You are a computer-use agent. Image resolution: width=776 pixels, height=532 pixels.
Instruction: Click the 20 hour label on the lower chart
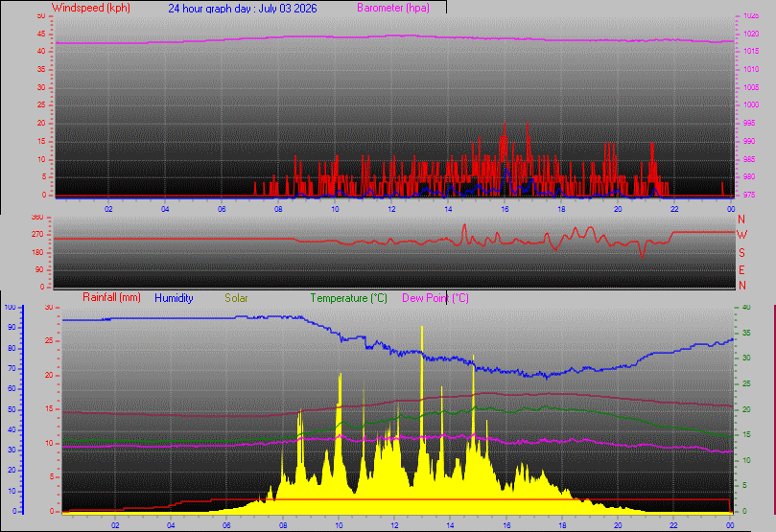click(618, 525)
